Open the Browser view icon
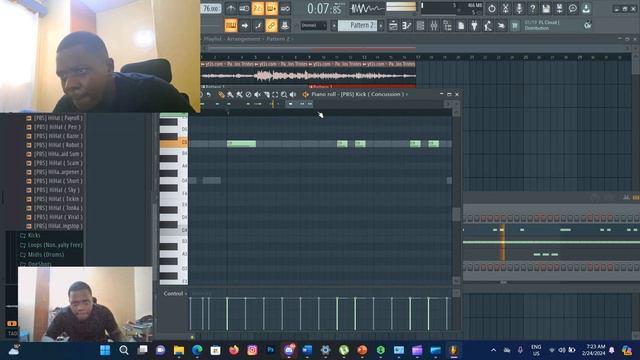Viewport: 640px width, 360px height. coord(447,26)
